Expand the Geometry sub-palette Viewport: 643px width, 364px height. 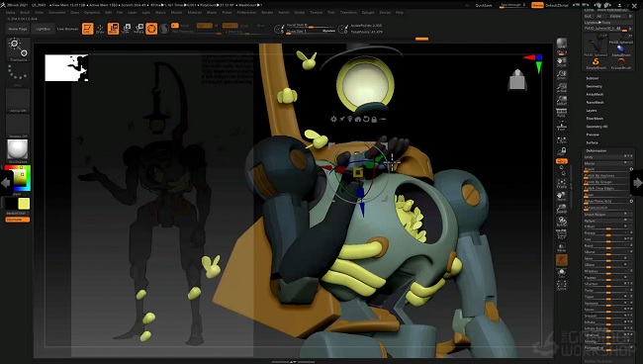pos(594,86)
